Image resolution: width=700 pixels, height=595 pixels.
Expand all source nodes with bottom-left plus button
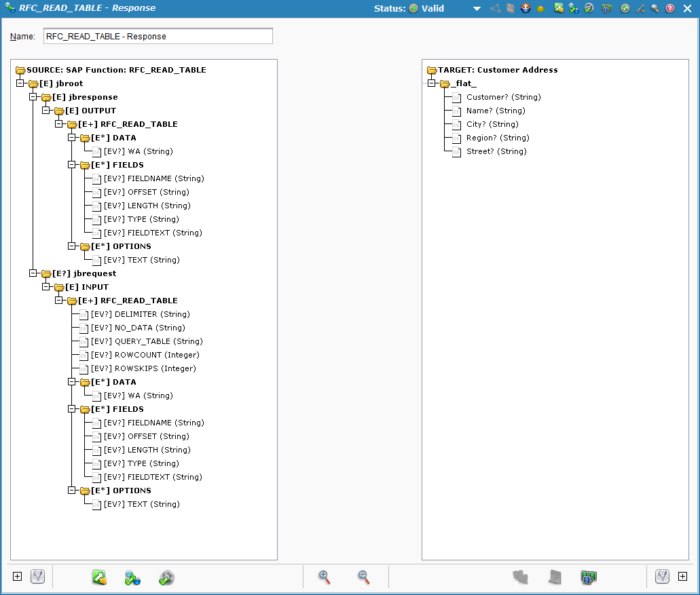(18, 577)
